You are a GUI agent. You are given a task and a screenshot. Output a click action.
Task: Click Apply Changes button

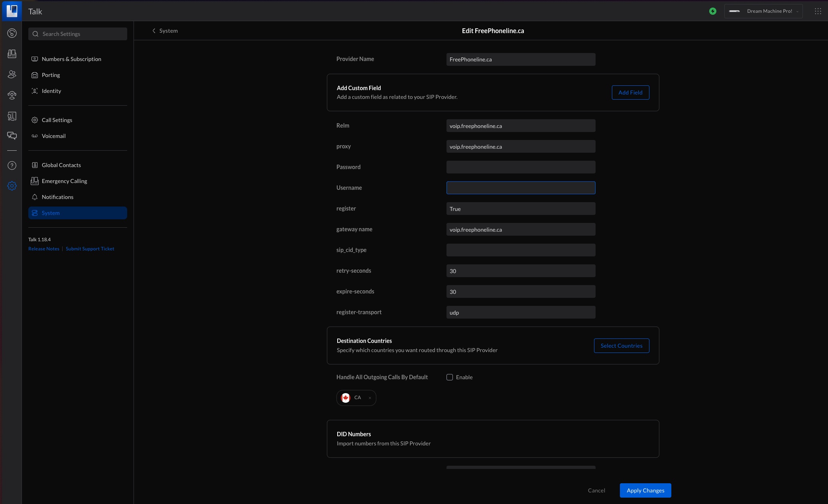click(x=645, y=490)
